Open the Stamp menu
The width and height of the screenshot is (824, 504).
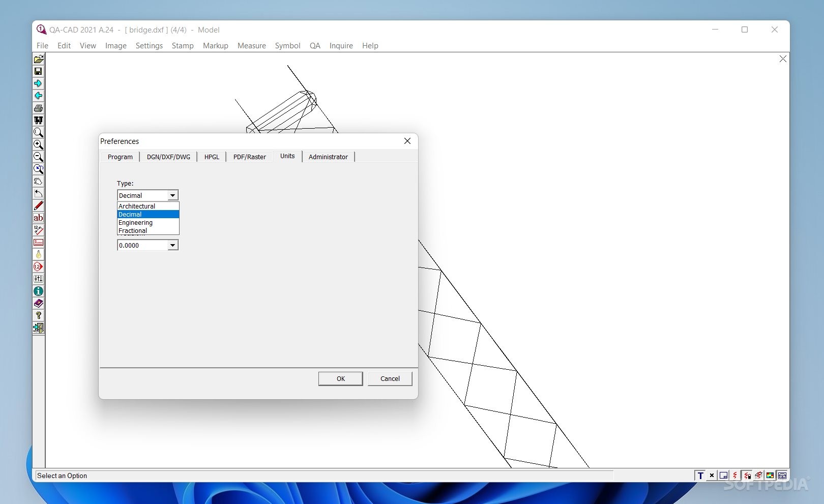[183, 45]
